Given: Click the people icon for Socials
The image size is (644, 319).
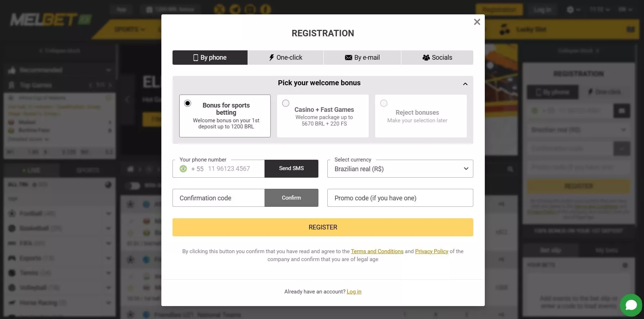Looking at the screenshot, I should point(426,58).
